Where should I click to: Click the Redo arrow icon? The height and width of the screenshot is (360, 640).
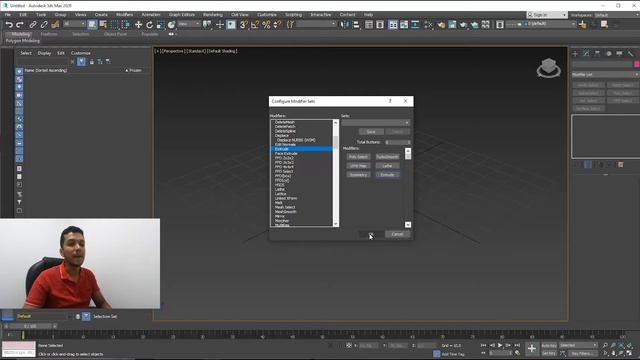coord(19,24)
